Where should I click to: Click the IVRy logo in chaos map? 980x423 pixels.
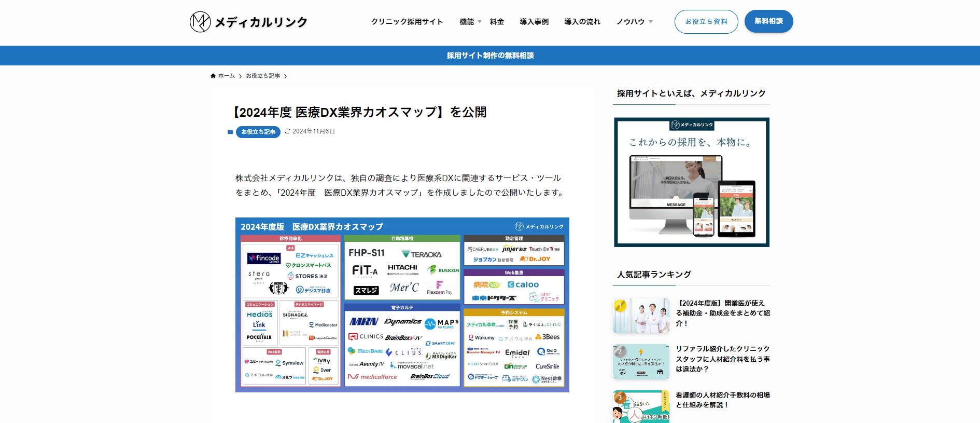[x=323, y=361]
